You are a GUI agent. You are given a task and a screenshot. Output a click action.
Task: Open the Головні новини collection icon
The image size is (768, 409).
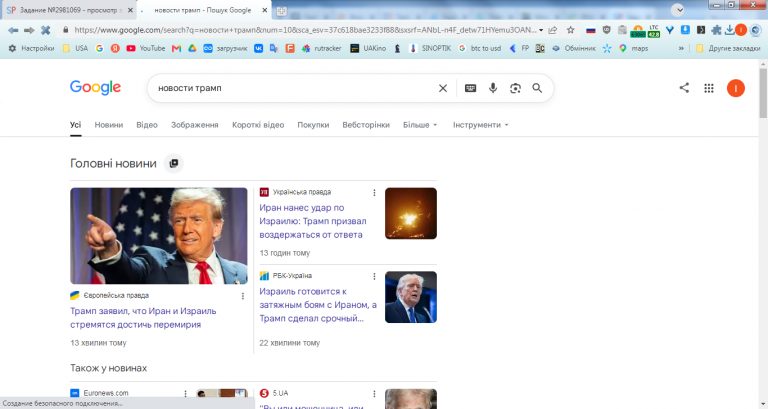tap(173, 164)
